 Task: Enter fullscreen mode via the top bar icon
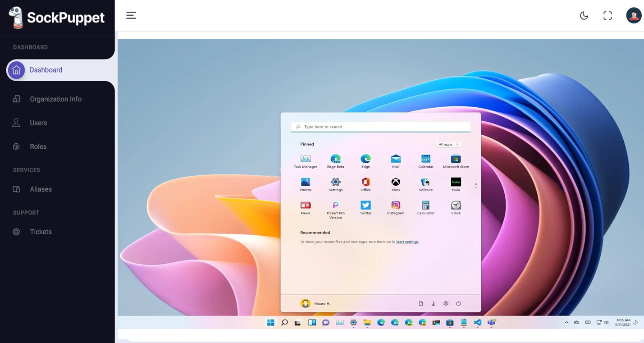tap(607, 16)
